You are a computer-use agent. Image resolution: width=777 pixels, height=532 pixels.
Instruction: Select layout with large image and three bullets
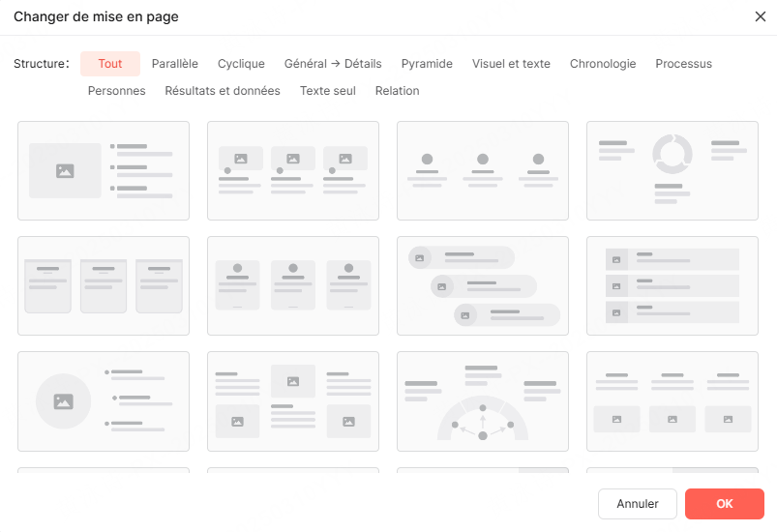pyautogui.click(x=104, y=171)
